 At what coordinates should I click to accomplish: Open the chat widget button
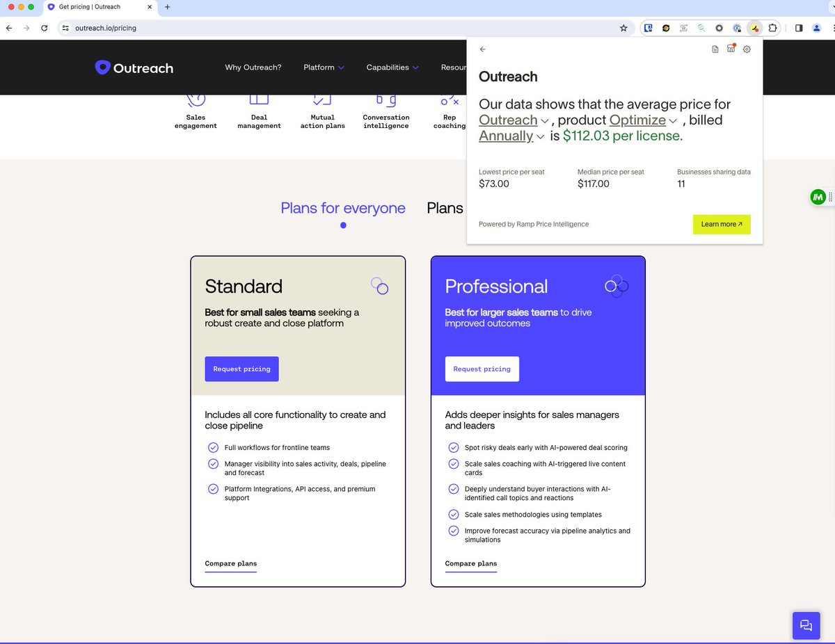pos(806,625)
